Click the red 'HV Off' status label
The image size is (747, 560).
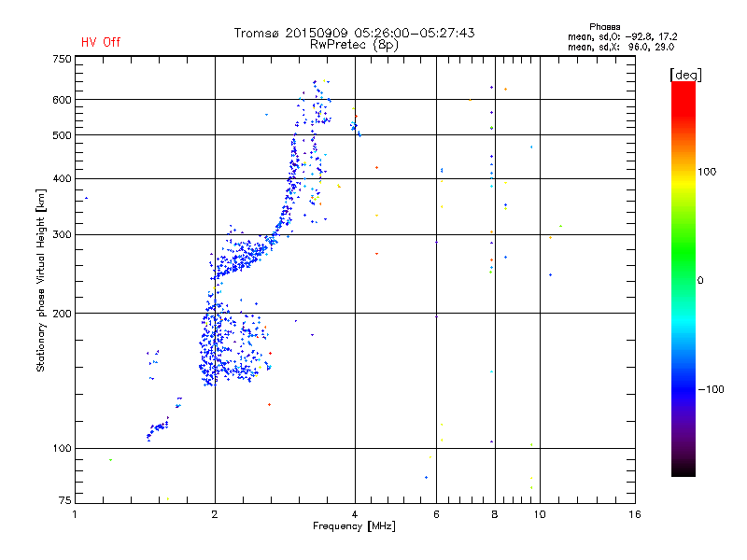(101, 42)
